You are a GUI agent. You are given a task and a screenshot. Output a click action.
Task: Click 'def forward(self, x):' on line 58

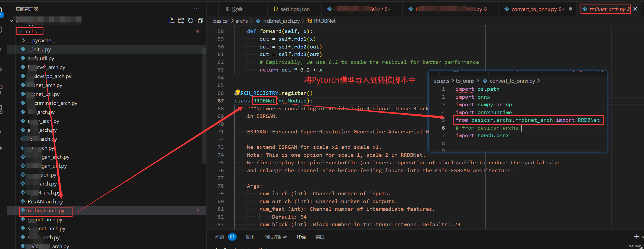click(x=280, y=31)
